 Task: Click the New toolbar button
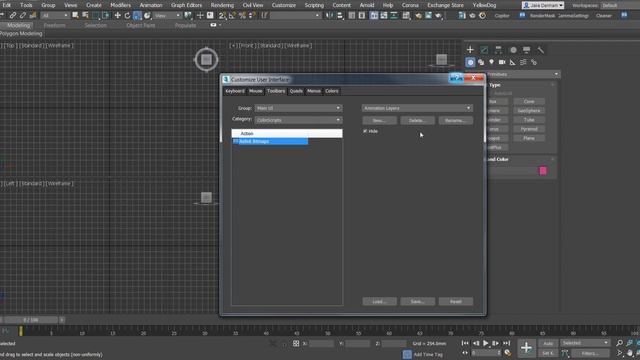tap(379, 120)
